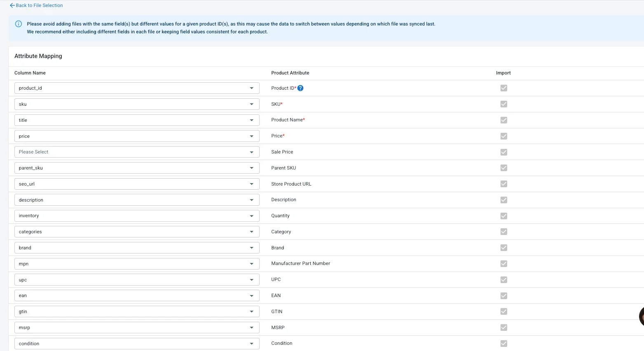
Task: Toggle the Import checkbox for Condition
Action: pyautogui.click(x=503, y=344)
